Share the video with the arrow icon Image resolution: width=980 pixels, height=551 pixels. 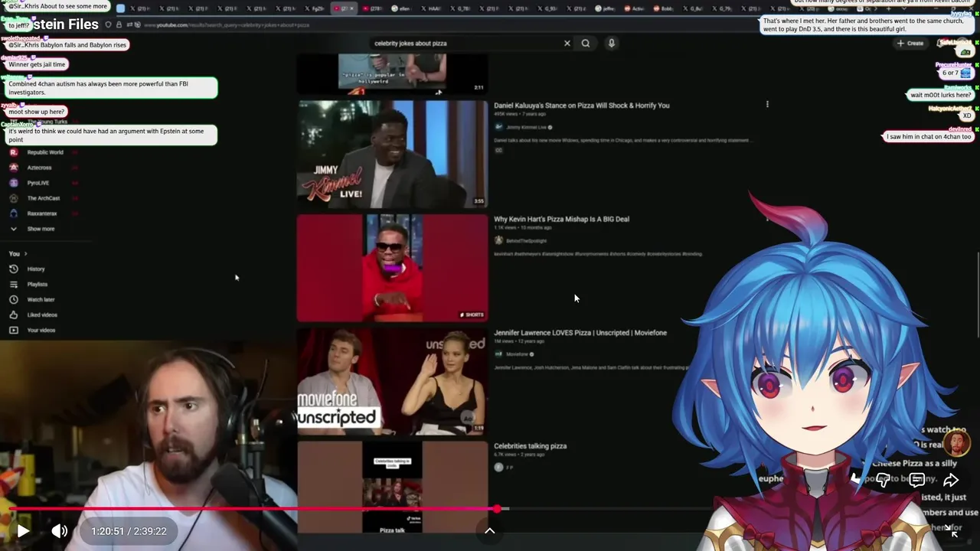point(950,480)
